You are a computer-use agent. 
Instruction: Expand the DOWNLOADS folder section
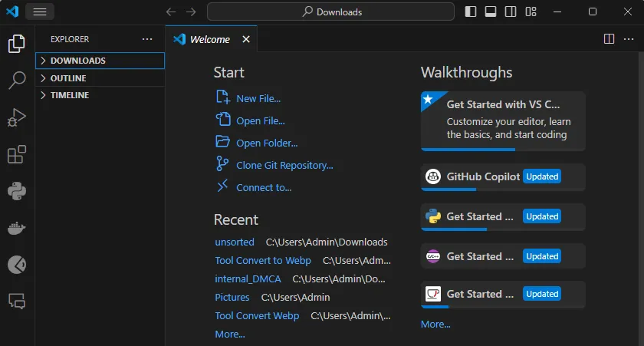pos(100,61)
